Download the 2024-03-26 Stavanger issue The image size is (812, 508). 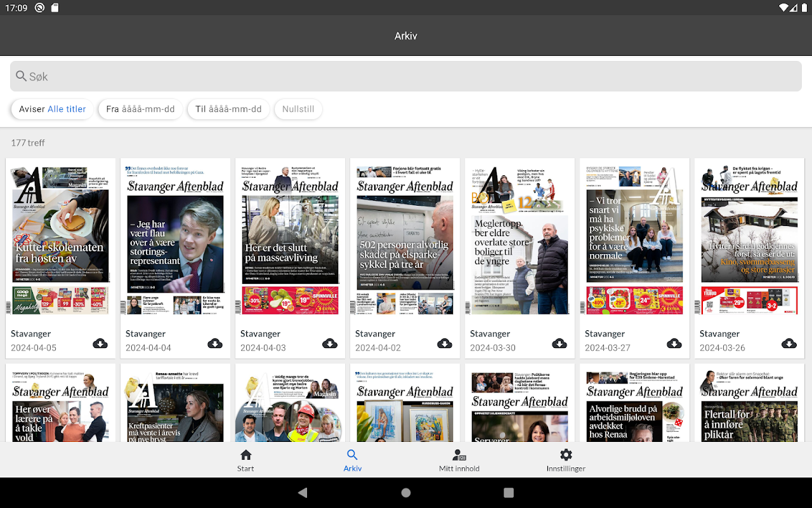789,344
